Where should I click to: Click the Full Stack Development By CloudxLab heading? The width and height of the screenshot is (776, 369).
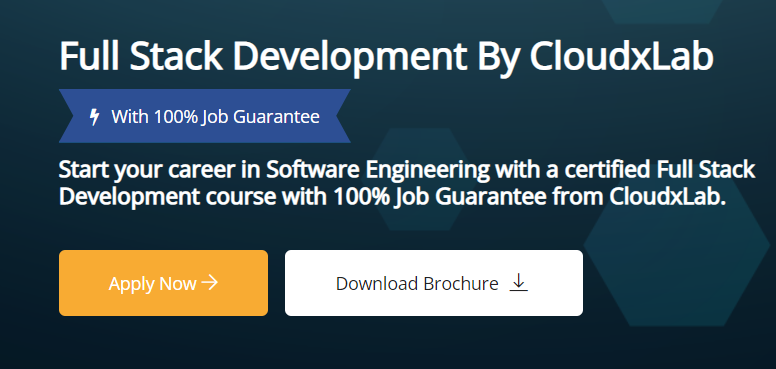pyautogui.click(x=386, y=57)
